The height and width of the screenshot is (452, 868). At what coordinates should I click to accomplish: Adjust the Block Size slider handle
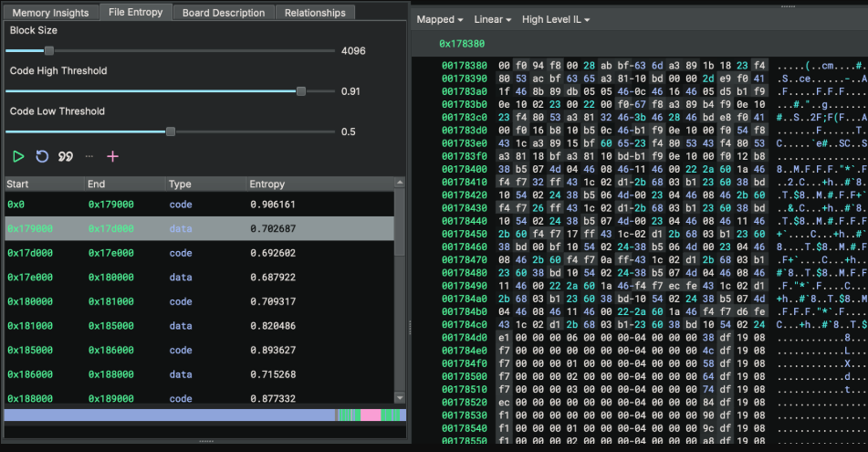coord(49,51)
